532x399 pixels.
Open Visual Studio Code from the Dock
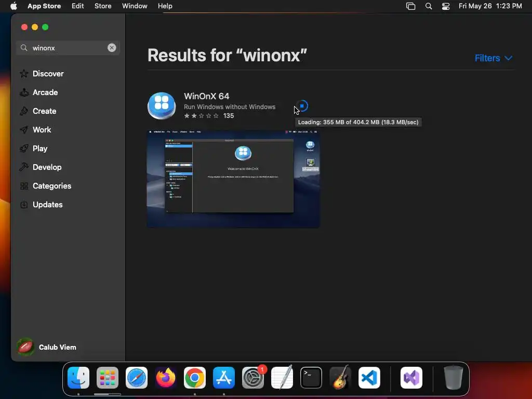click(369, 378)
